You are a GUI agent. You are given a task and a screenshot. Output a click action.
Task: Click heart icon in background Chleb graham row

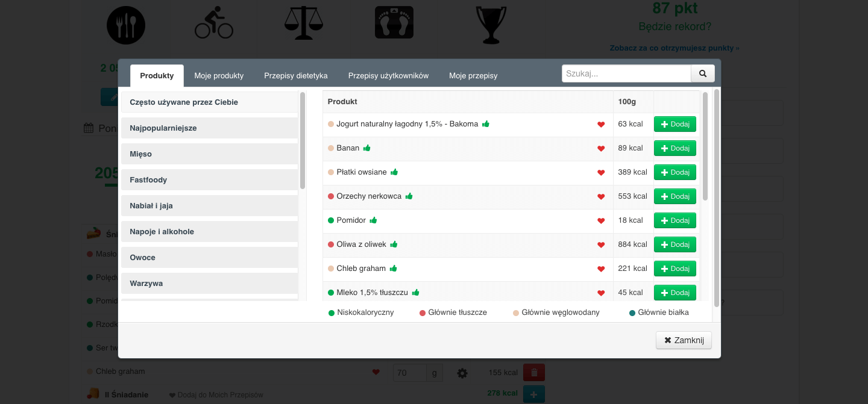pos(376,372)
